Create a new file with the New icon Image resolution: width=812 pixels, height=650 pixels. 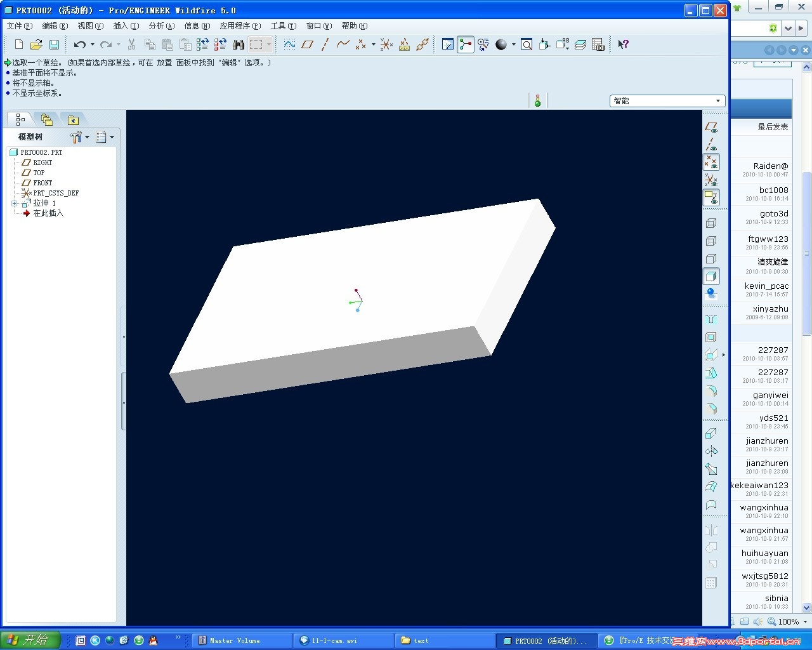[x=19, y=44]
